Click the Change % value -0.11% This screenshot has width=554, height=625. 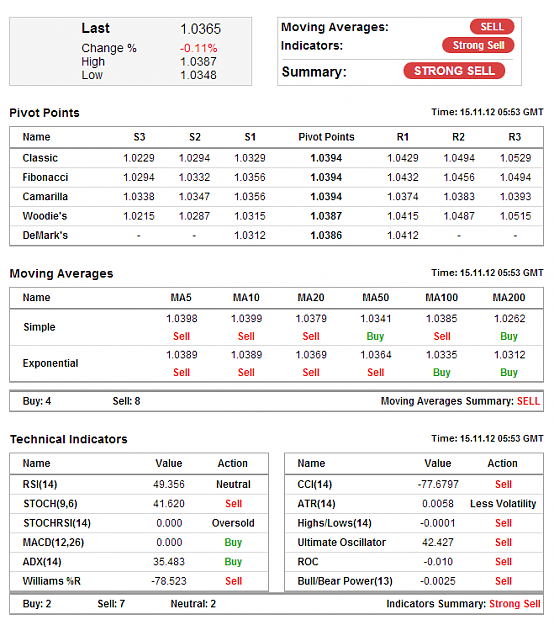click(198, 48)
